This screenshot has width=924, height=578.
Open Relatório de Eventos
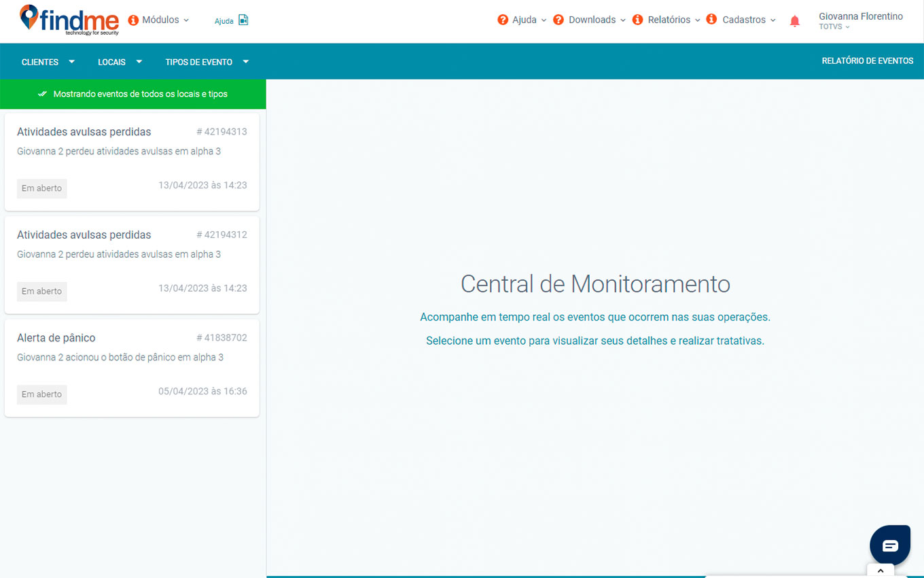(x=867, y=61)
